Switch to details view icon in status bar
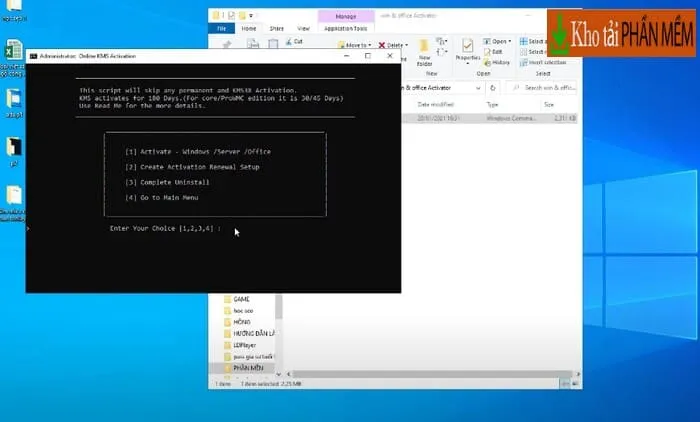The width and height of the screenshot is (700, 422). [x=566, y=383]
